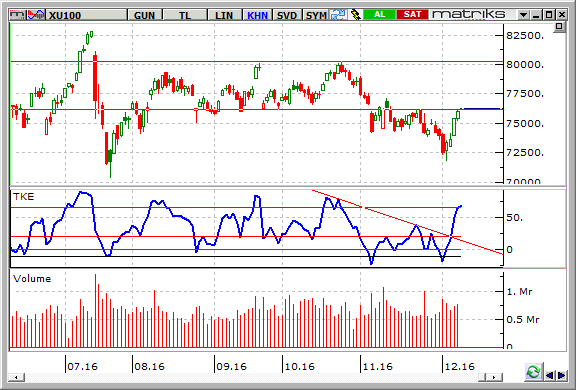Click the 09.16 date label
Image resolution: width=576 pixels, height=390 pixels.
(231, 366)
